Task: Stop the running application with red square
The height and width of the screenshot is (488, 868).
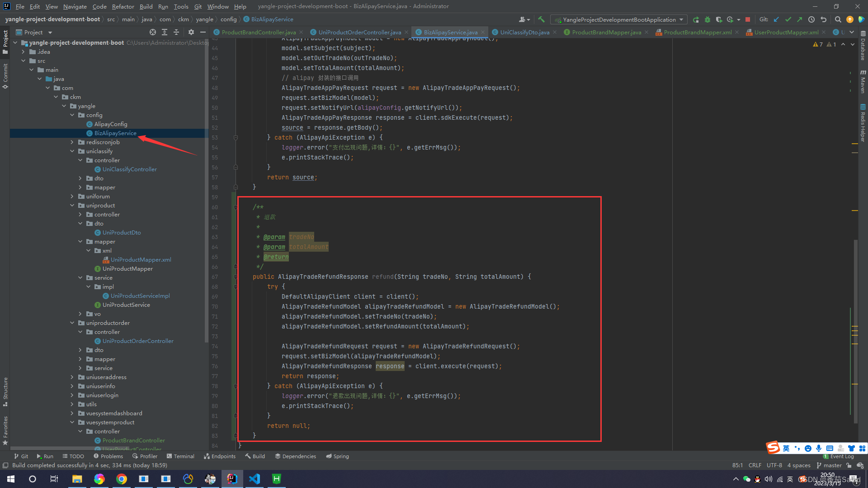Action: pos(748,19)
